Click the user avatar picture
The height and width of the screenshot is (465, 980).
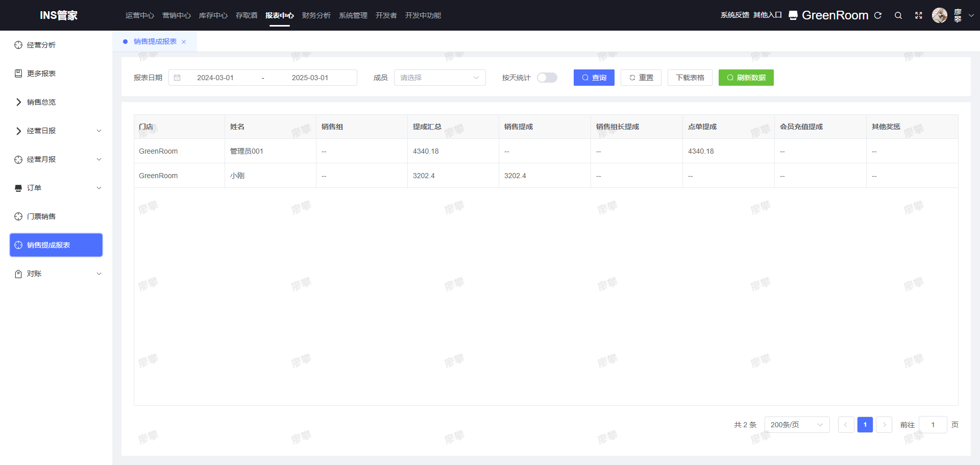940,15
